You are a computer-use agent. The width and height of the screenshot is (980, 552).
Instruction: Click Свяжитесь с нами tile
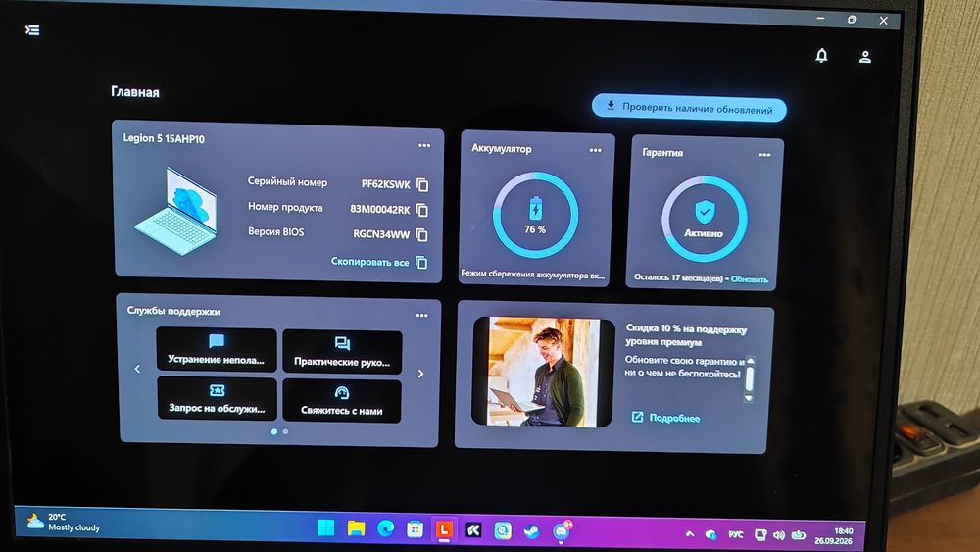pos(342,401)
